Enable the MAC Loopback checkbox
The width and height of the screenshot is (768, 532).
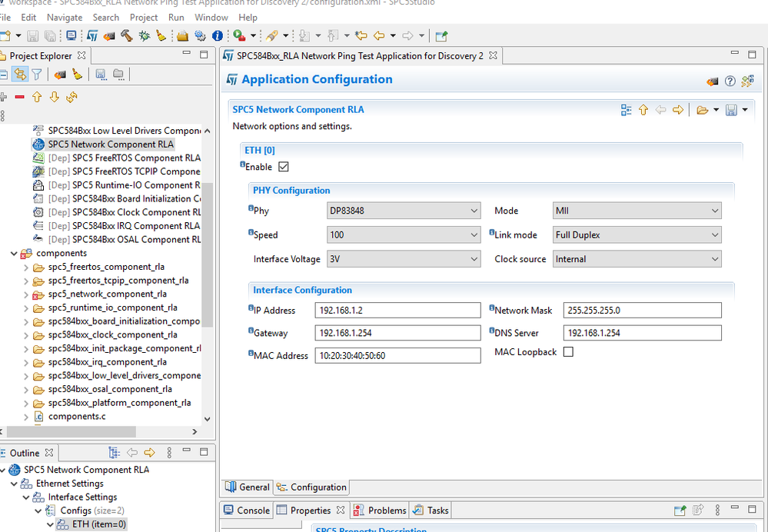pyautogui.click(x=568, y=352)
